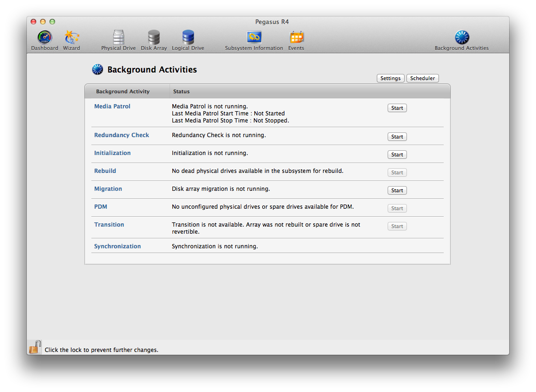Click the Rebuild activity link

click(105, 171)
